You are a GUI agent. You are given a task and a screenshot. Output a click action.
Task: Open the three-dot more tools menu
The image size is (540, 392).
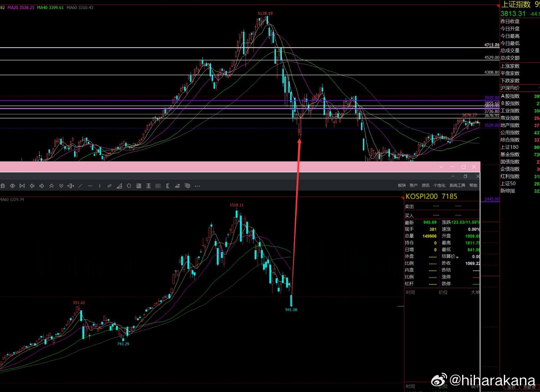click(x=197, y=186)
